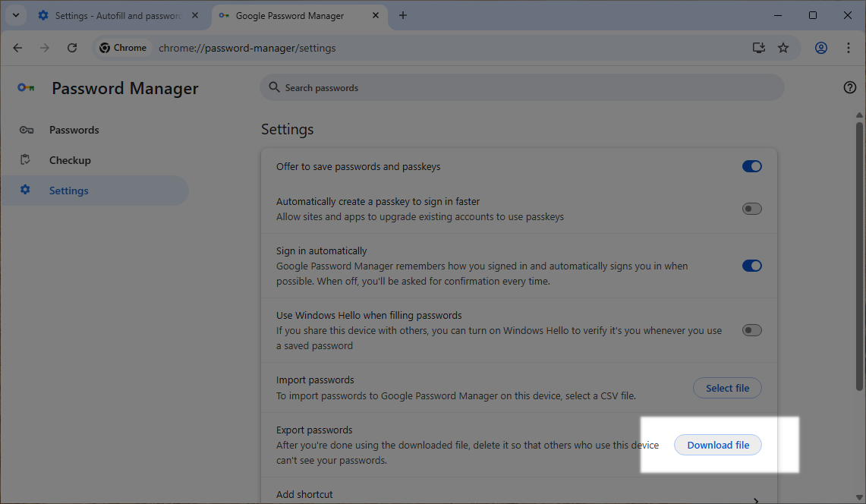Click the Password Manager key logo
866x504 pixels.
[26, 88]
